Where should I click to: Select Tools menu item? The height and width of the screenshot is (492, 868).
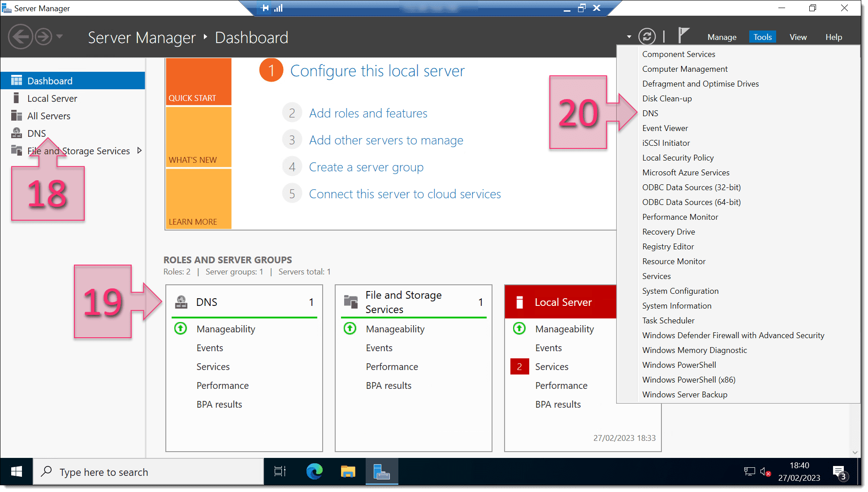(x=763, y=37)
